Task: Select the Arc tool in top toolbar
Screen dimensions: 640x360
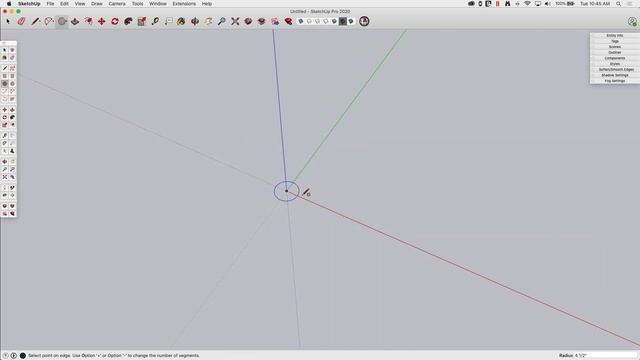Action: pos(49,21)
